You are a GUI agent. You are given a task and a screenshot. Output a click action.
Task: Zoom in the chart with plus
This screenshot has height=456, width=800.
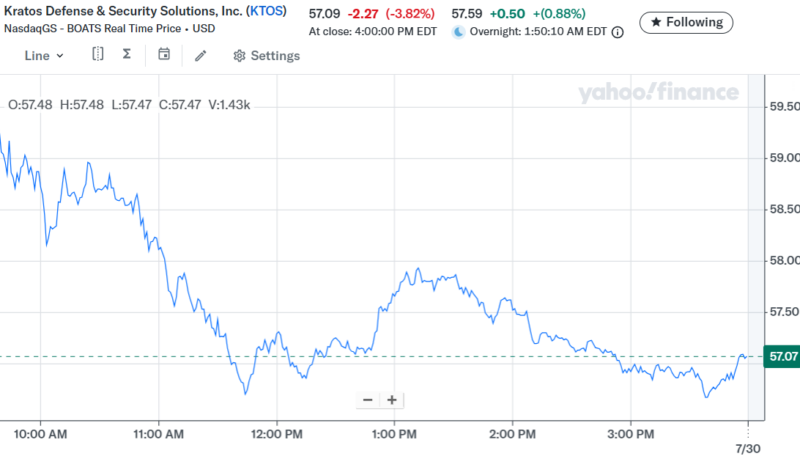[x=392, y=400]
